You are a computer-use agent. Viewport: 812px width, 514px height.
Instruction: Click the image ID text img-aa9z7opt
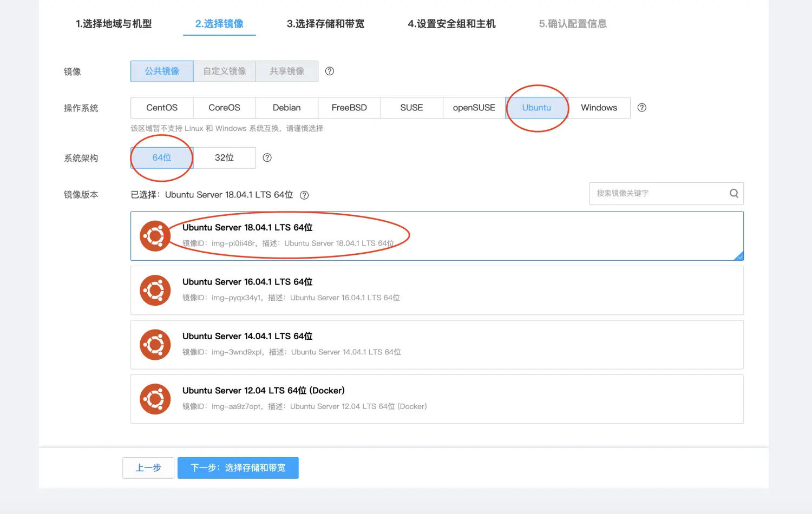[237, 406]
